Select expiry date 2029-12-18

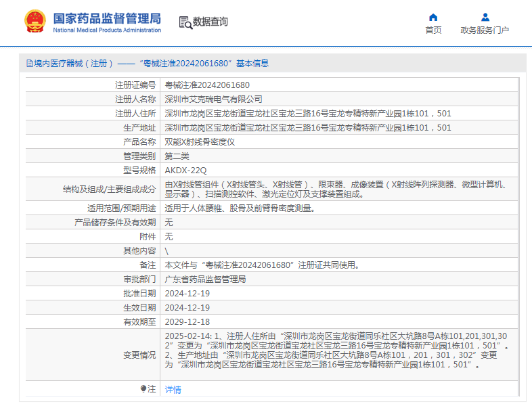point(187,322)
